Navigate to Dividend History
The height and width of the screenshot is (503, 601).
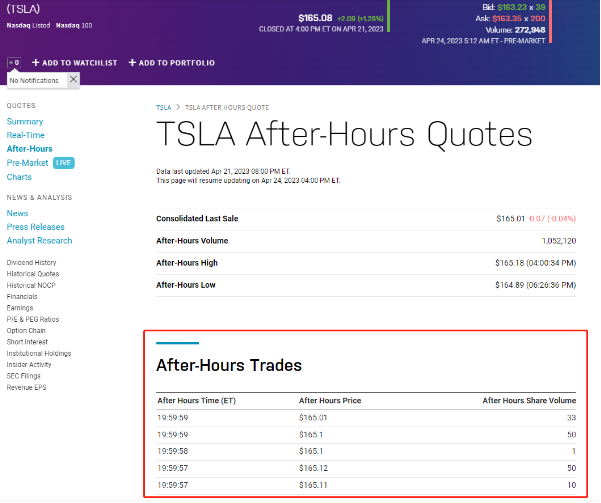pyautogui.click(x=33, y=262)
